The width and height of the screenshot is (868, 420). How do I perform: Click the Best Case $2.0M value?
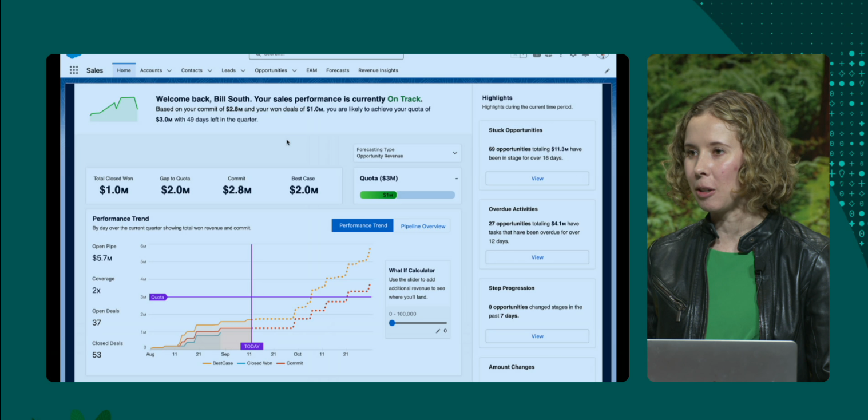[x=303, y=190]
